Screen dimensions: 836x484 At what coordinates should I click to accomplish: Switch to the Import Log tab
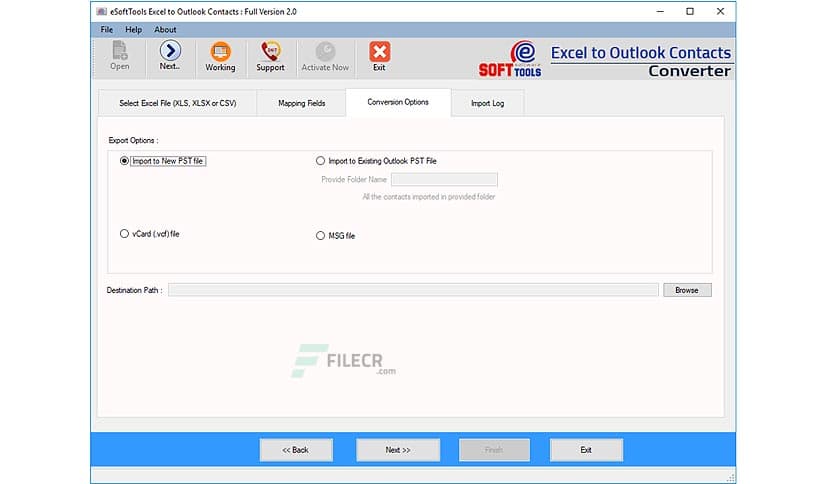(x=487, y=103)
